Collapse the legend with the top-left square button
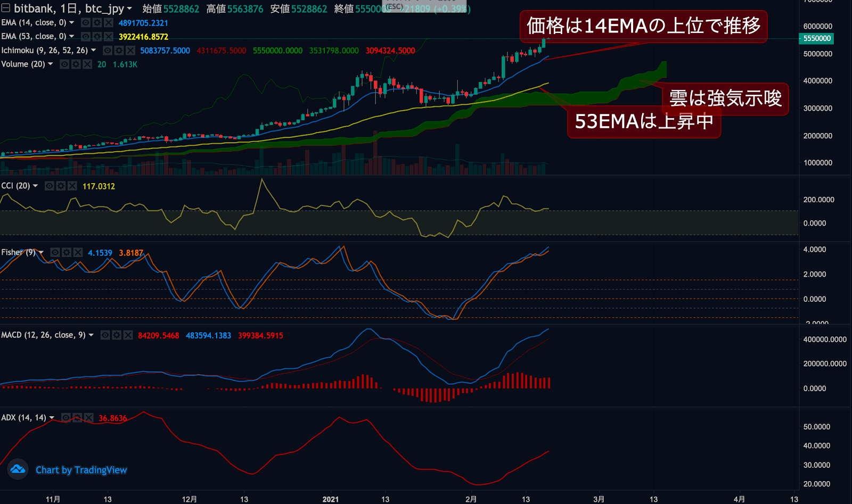Image resolution: width=852 pixels, height=504 pixels. [5, 8]
